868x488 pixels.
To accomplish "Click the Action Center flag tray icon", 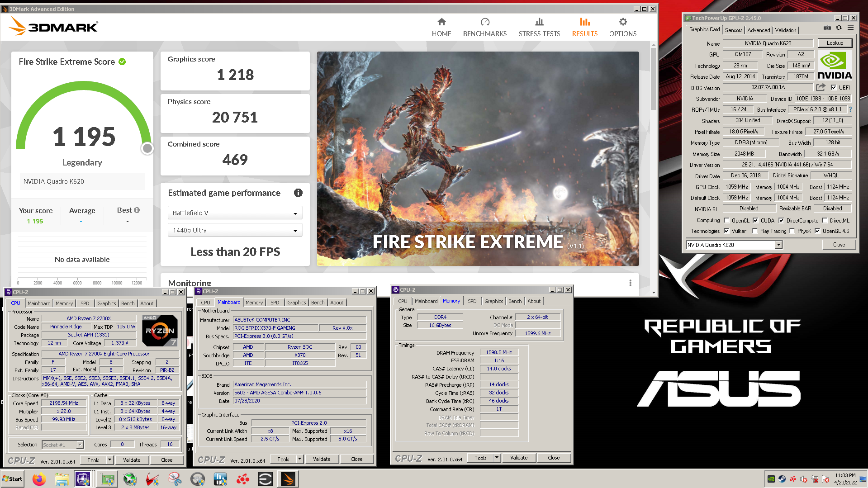I will (x=825, y=479).
